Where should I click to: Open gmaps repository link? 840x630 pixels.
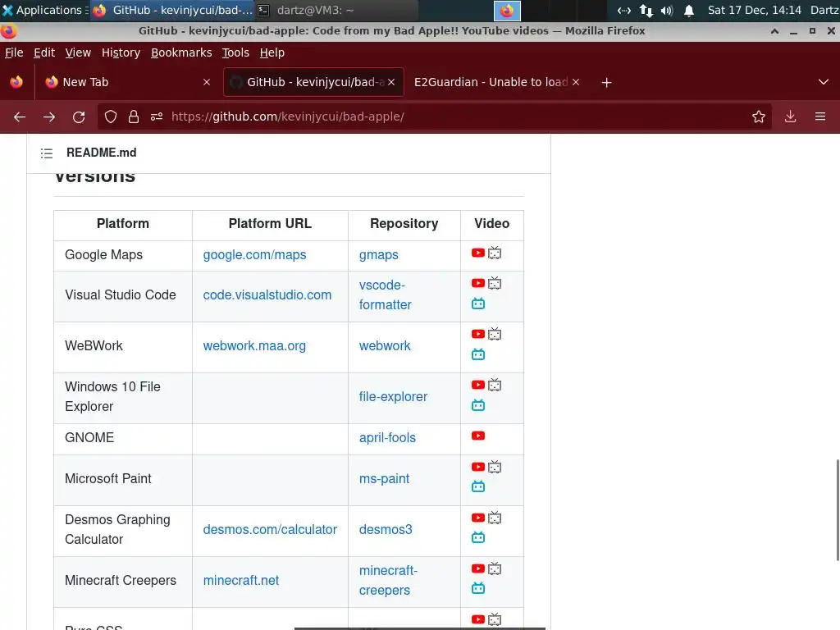(379, 254)
